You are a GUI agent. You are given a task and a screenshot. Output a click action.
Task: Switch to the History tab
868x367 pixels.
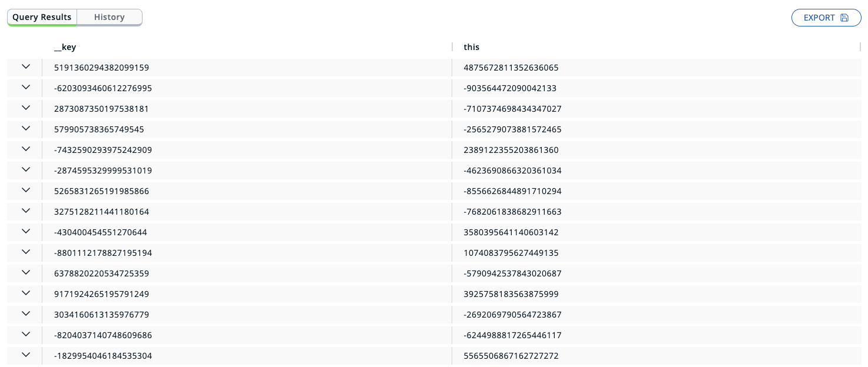[x=110, y=17]
